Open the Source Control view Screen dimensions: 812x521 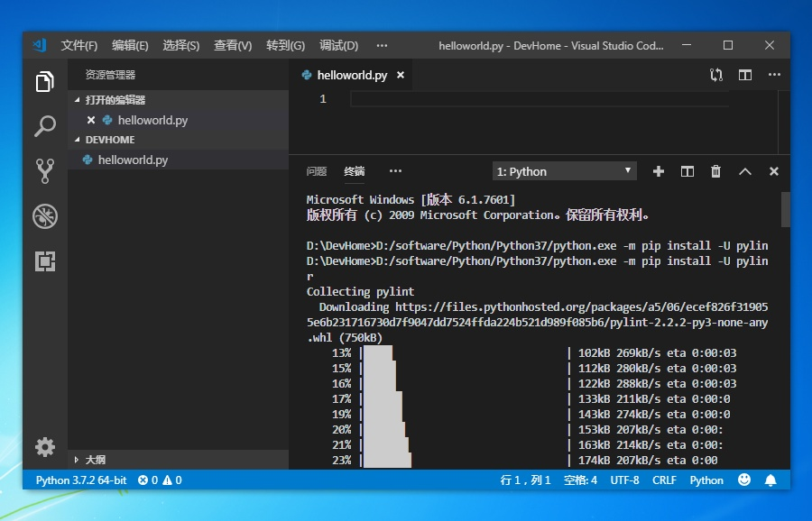point(45,170)
